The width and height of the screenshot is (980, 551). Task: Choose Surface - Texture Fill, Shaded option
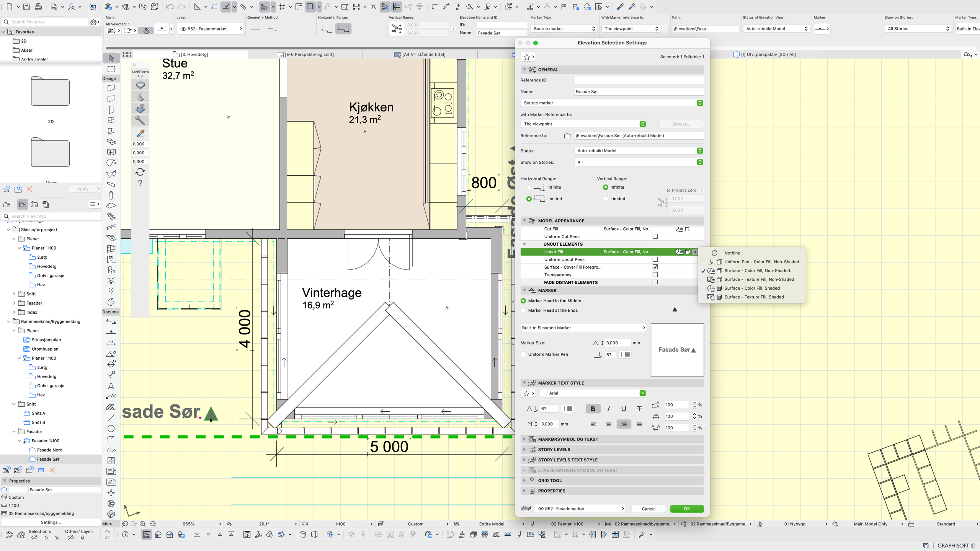(754, 297)
